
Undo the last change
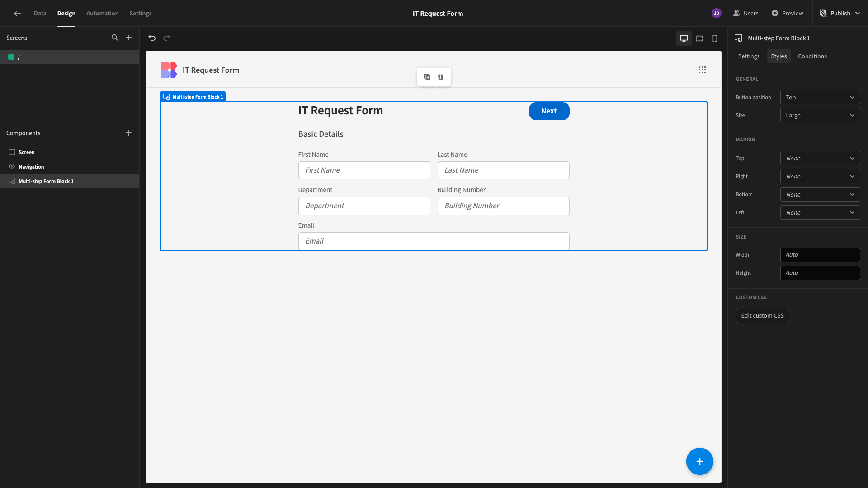tap(152, 38)
